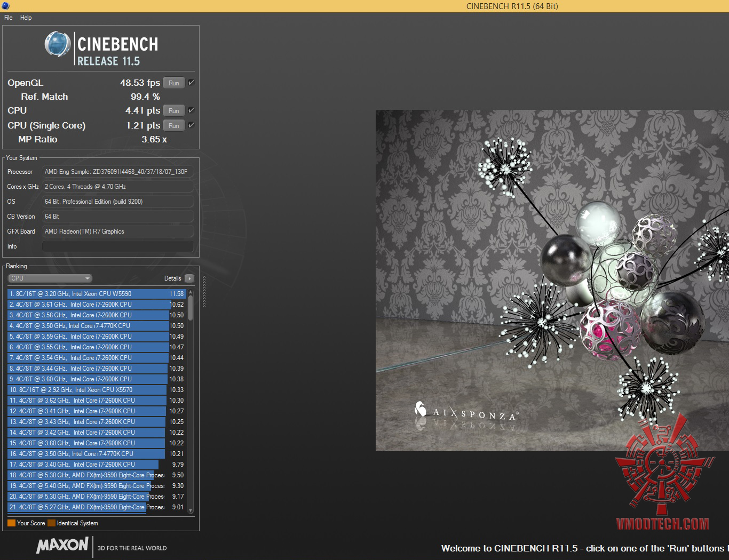Select ranking row 19 AMD FX-9590 at 5.40 GHz
The height and width of the screenshot is (560, 729).
pyautogui.click(x=97, y=486)
